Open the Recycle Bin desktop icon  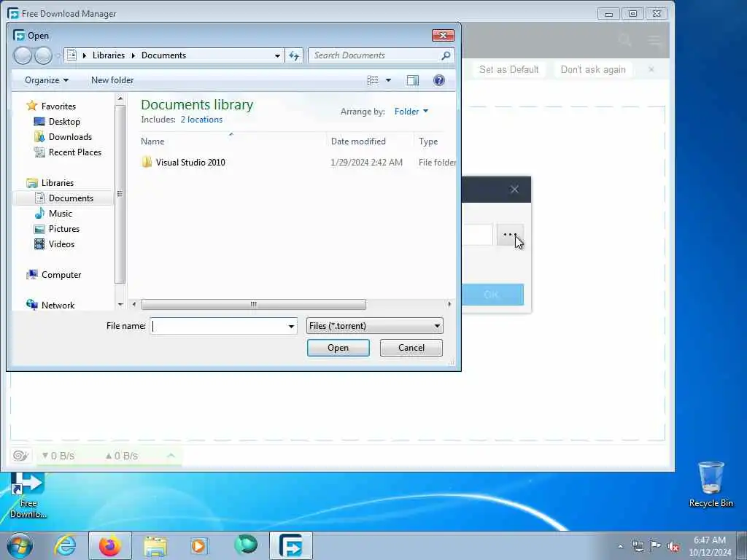coord(711,485)
